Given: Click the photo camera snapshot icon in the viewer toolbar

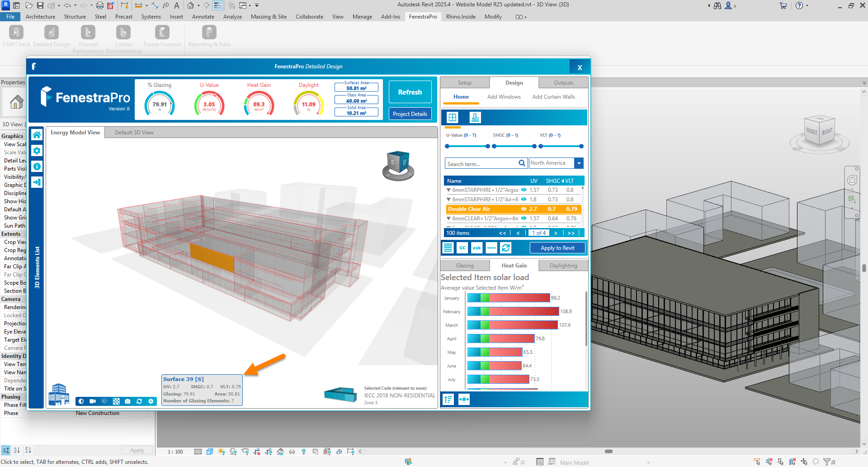Looking at the screenshot, I should (x=127, y=401).
